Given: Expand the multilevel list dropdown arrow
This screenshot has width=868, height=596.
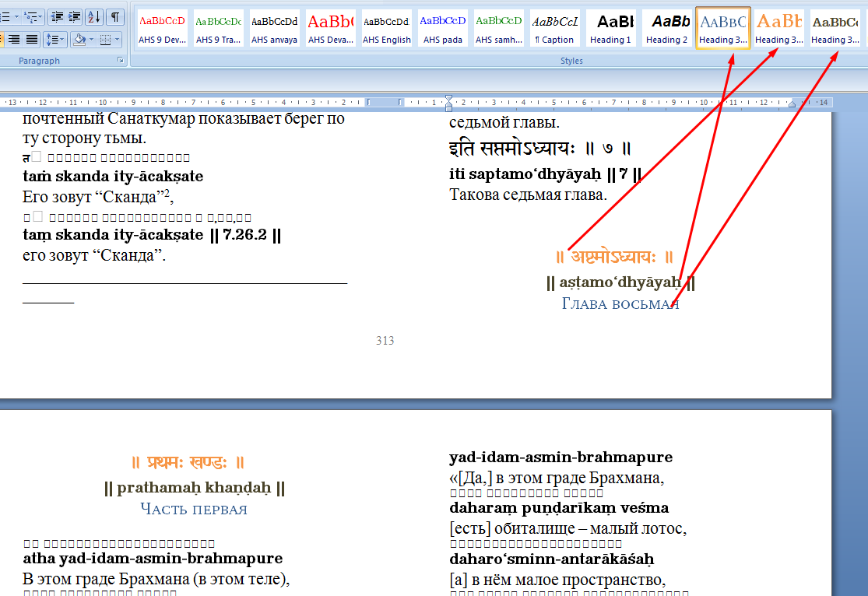Looking at the screenshot, I should coord(41,18).
